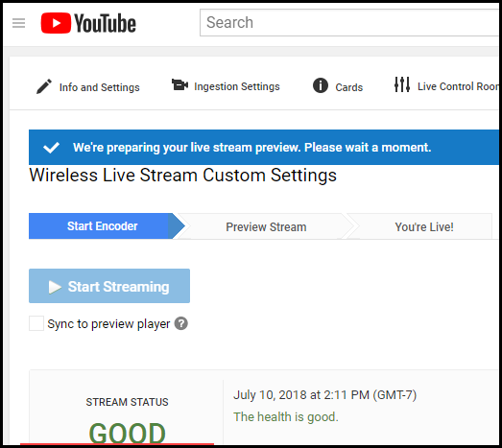Screen dimensions: 502x448
Task: Click the sliders Live Control Room icon
Action: 402,84
